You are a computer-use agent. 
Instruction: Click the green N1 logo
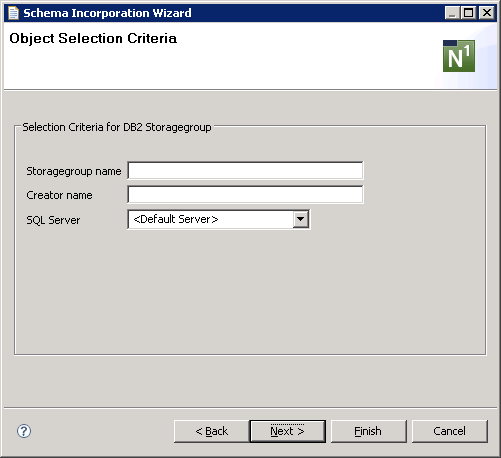pyautogui.click(x=459, y=56)
